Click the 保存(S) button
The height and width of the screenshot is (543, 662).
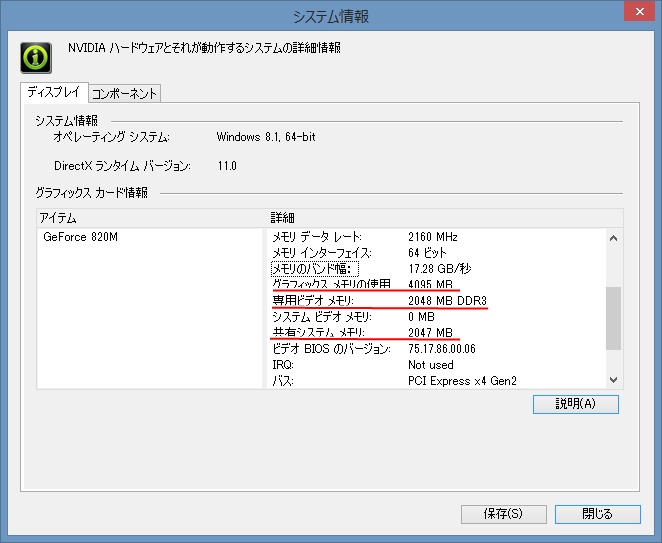coord(504,514)
